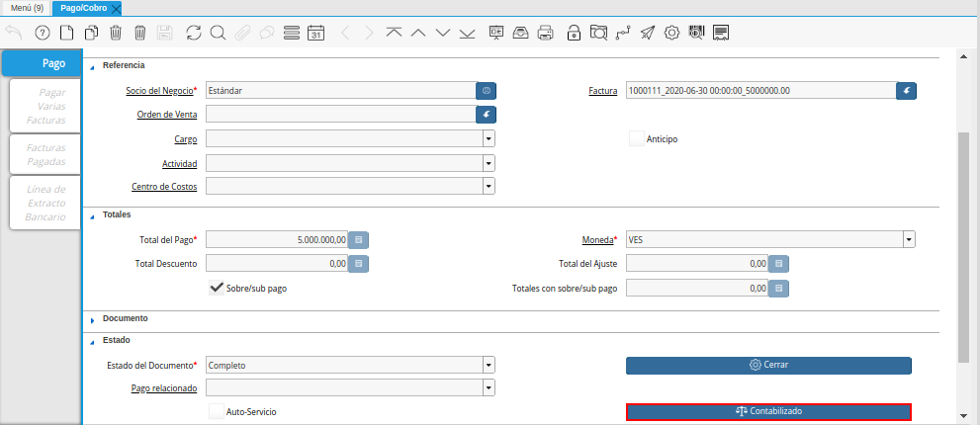Open the calendar history icon in toolbar
980x425 pixels.
click(x=316, y=33)
